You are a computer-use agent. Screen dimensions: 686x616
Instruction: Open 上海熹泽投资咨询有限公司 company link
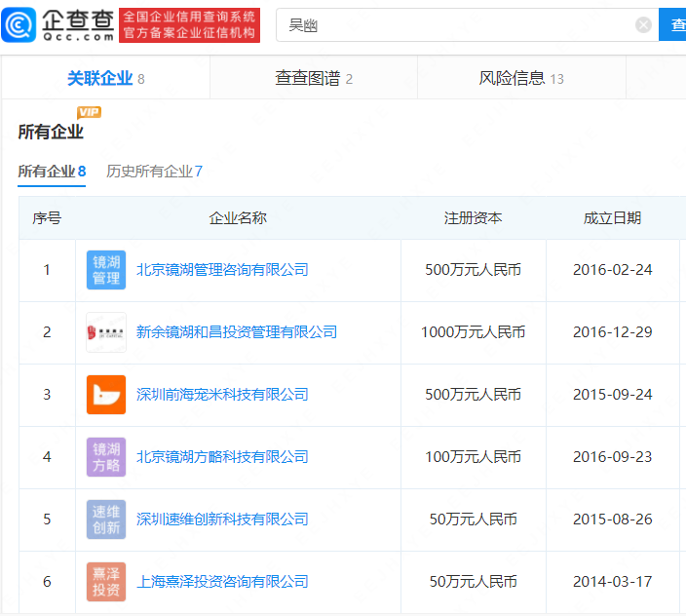point(222,582)
